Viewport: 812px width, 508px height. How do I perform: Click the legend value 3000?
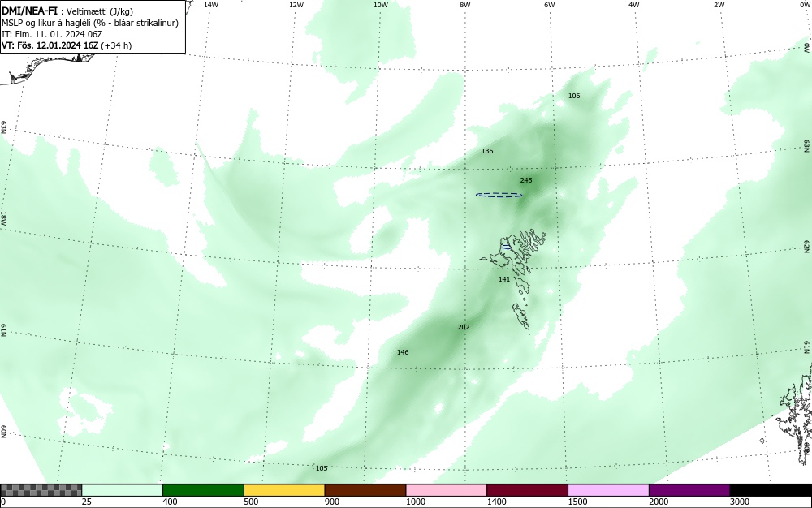click(x=740, y=502)
